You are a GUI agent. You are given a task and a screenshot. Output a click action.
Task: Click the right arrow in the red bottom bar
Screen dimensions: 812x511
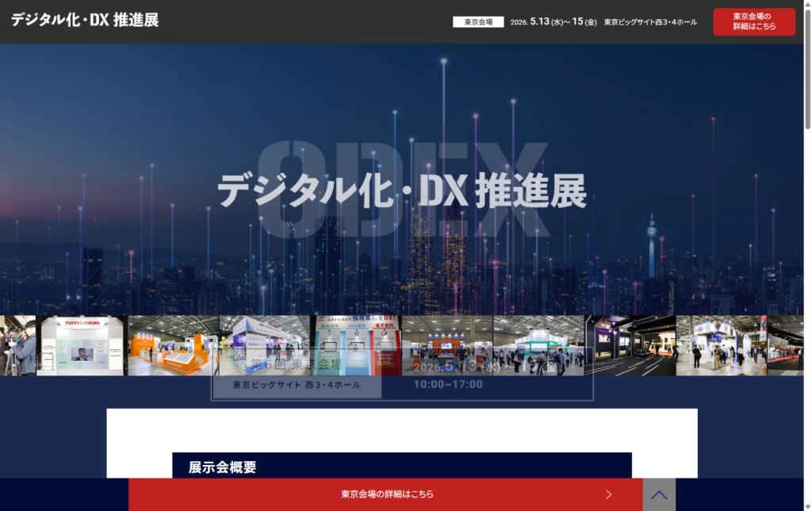click(608, 494)
